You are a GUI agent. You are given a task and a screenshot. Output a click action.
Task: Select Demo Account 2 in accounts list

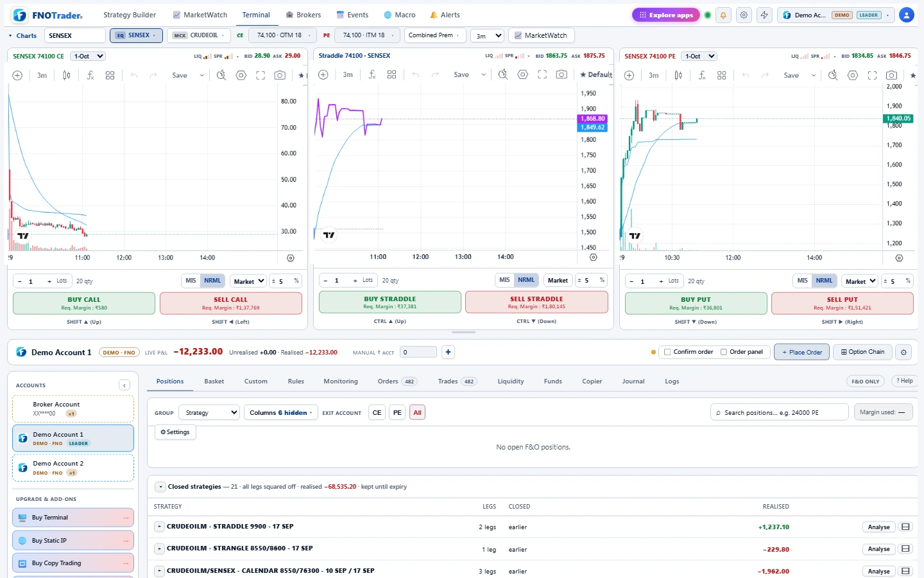73,468
